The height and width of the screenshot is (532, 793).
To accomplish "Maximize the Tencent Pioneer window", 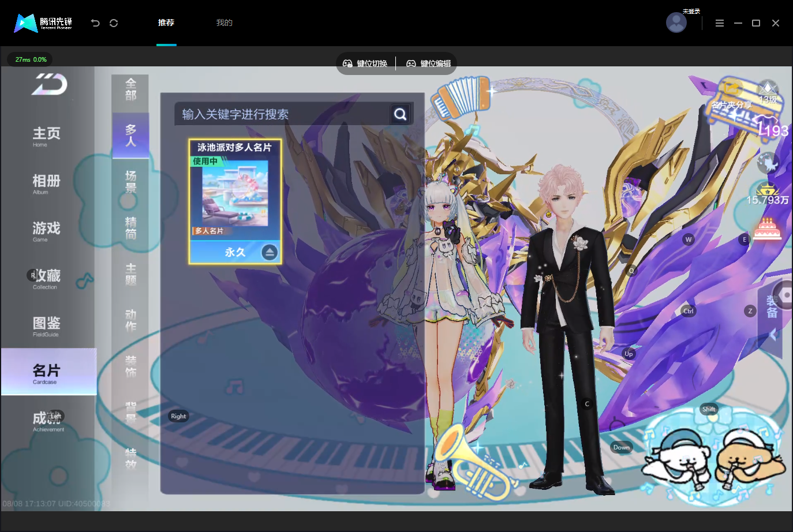I will tap(756, 23).
